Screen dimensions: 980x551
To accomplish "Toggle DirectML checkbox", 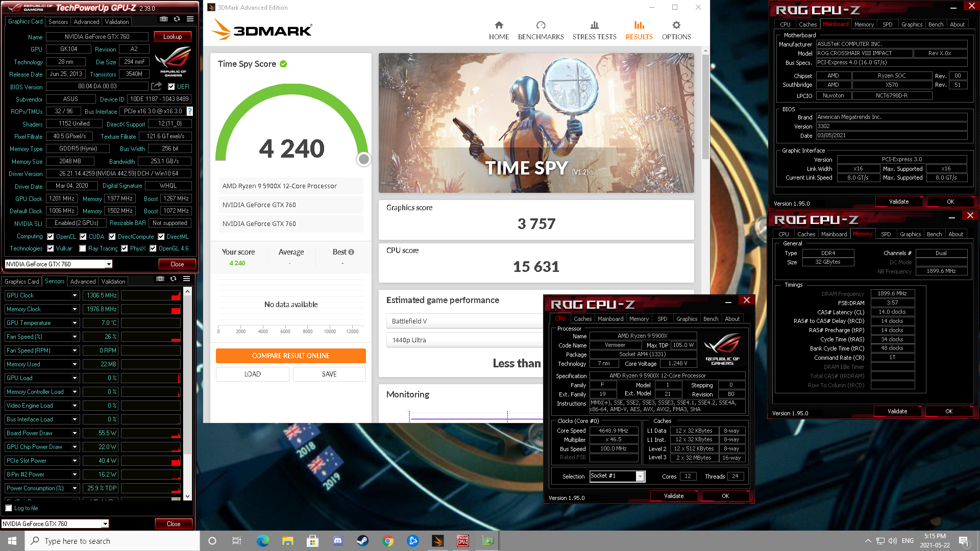I will pos(161,237).
